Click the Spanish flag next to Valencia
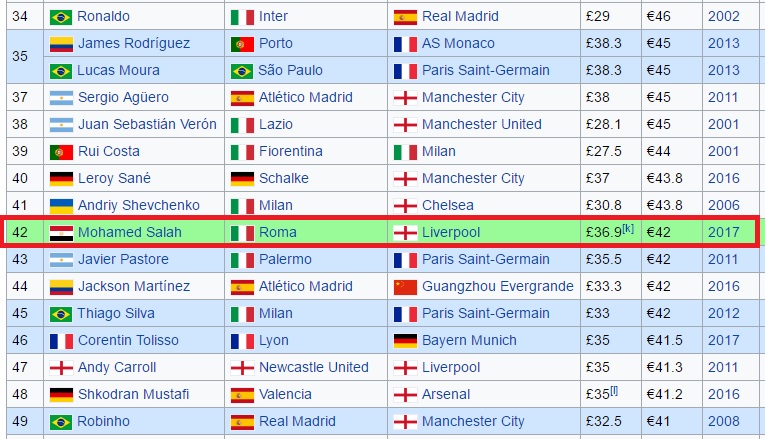Image resolution: width=765 pixels, height=439 pixels. pos(242,394)
